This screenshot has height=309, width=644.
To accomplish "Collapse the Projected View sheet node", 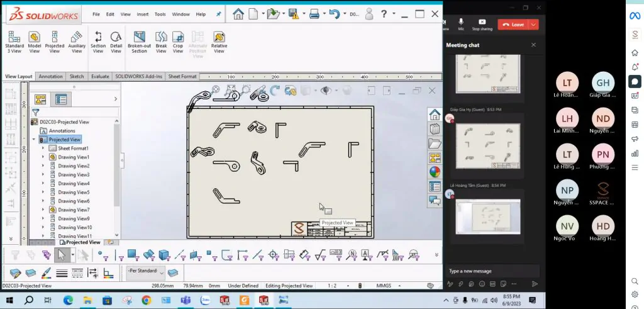I will pyautogui.click(x=34, y=140).
